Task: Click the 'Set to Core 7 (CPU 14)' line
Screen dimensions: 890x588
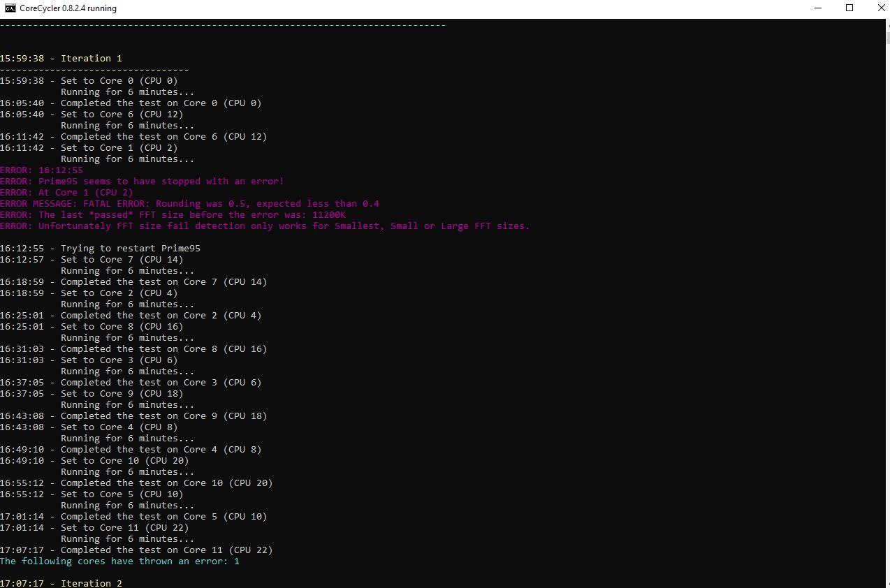Action: point(92,260)
